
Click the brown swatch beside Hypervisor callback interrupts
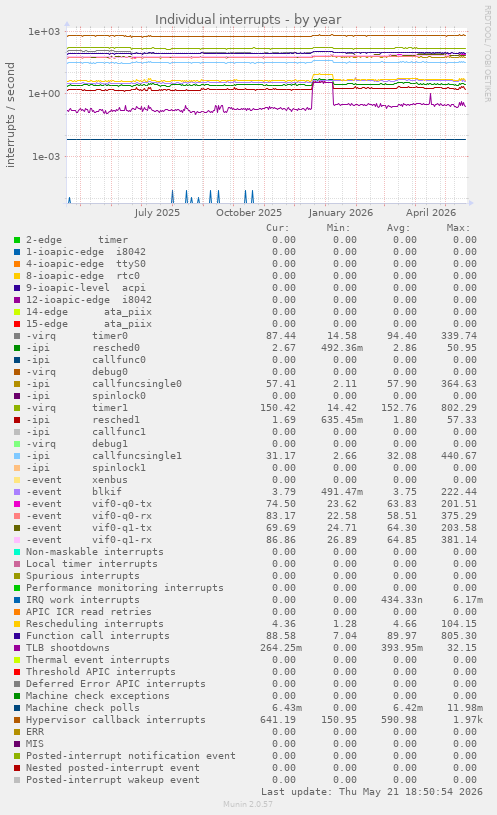coord(17,720)
